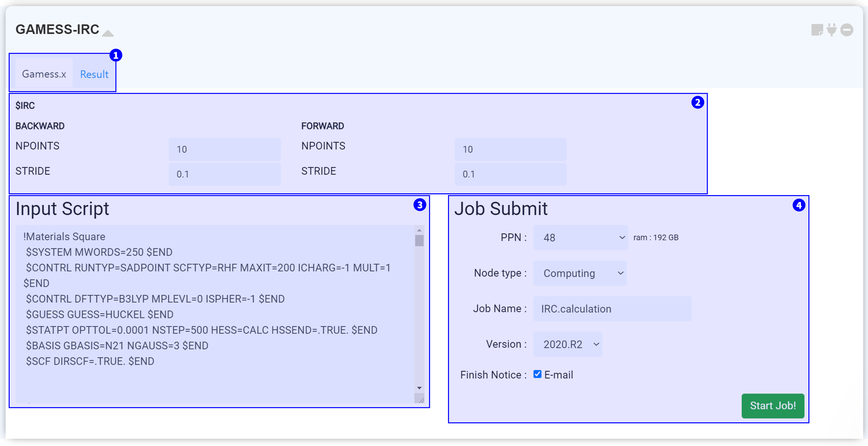Collapse the GAMESS-IRC panel triangle
Viewport: 868px width, 446px height.
coord(108,33)
